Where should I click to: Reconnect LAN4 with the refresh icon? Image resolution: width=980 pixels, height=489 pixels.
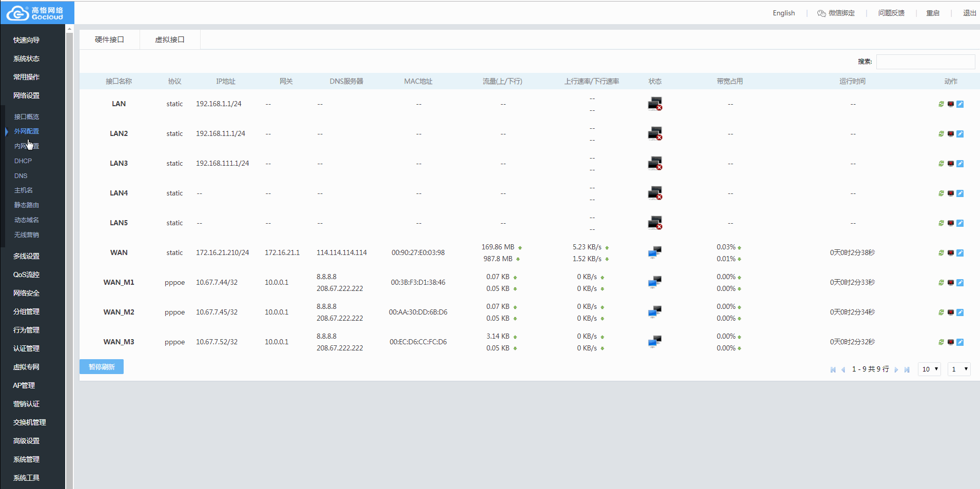tap(941, 193)
